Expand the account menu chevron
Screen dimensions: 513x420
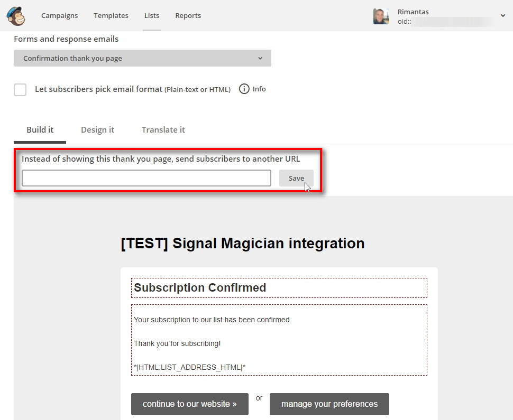(x=502, y=16)
